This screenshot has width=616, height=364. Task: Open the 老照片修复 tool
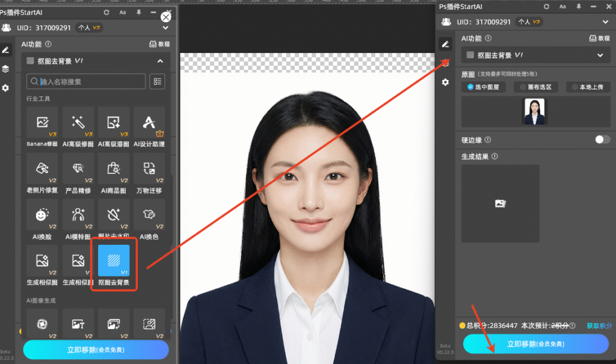click(x=42, y=169)
